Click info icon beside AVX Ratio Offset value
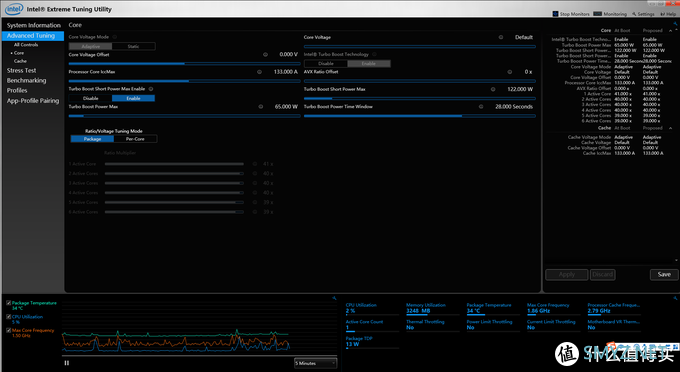 (510, 72)
